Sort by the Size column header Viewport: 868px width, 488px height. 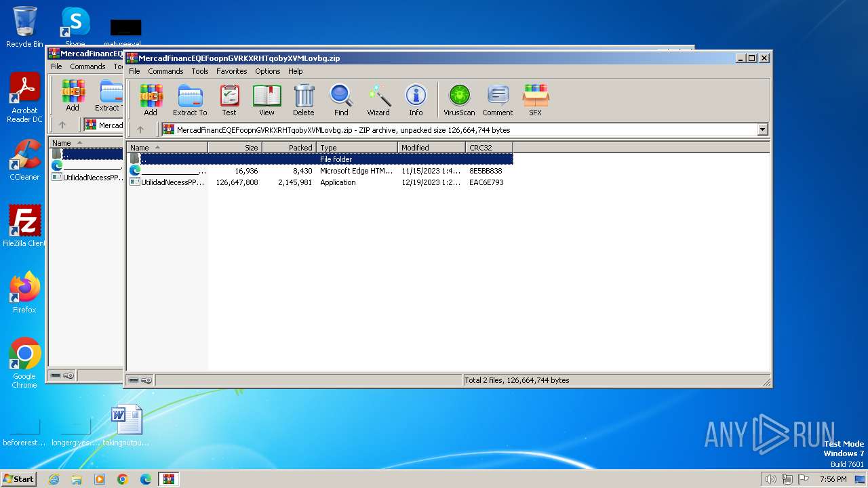tap(235, 147)
